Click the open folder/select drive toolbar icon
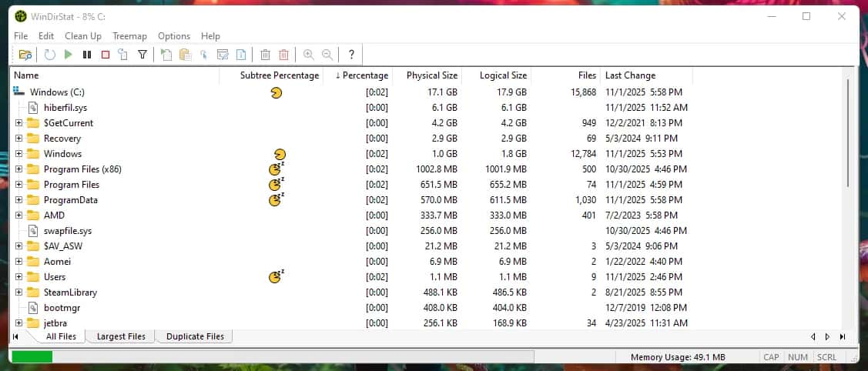 pyautogui.click(x=25, y=55)
